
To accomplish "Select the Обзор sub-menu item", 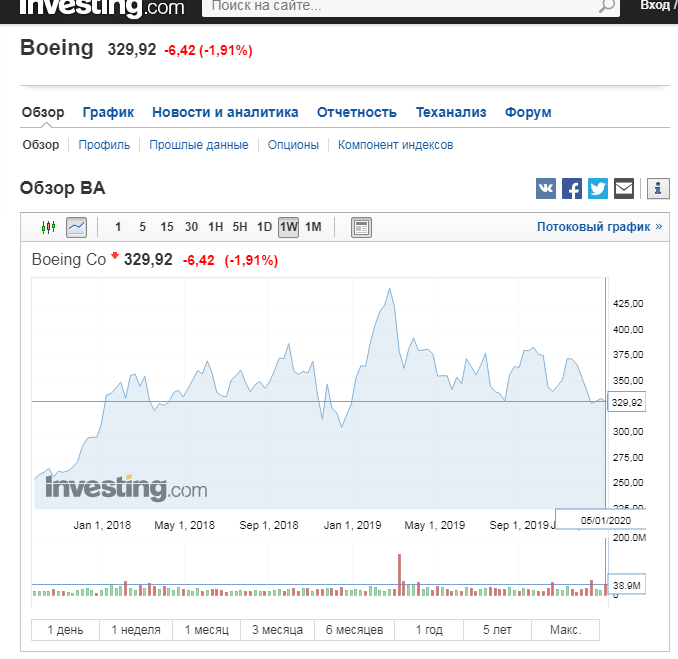I will point(41,145).
